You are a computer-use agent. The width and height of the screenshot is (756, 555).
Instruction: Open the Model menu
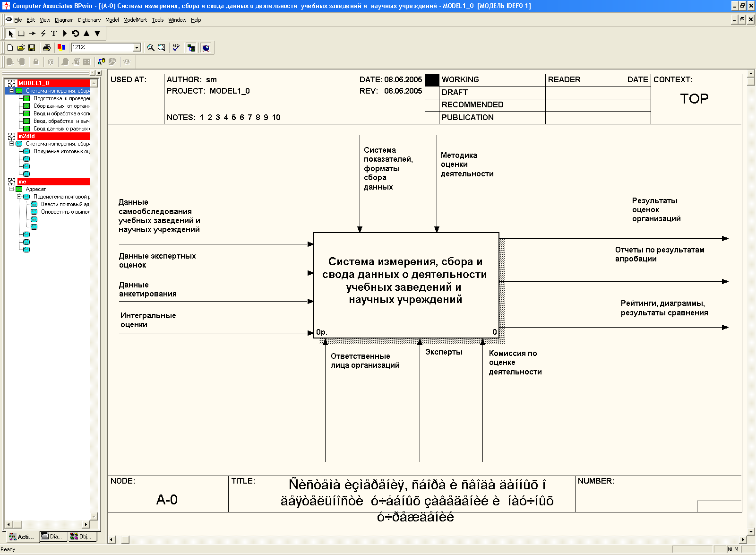pos(112,20)
